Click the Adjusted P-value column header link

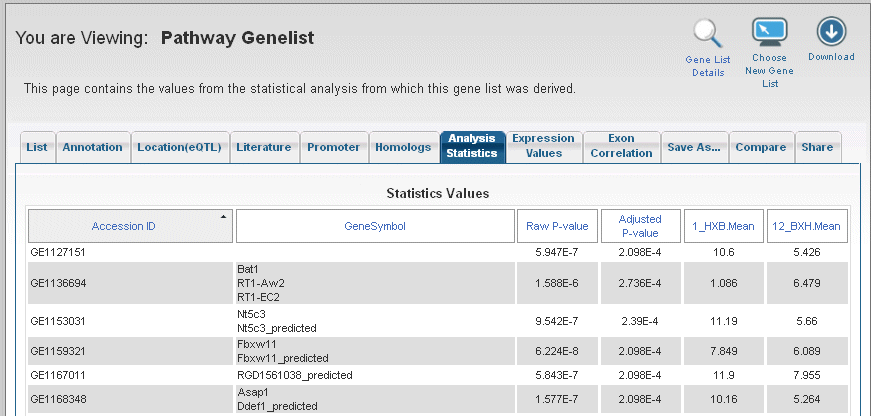tap(640, 226)
